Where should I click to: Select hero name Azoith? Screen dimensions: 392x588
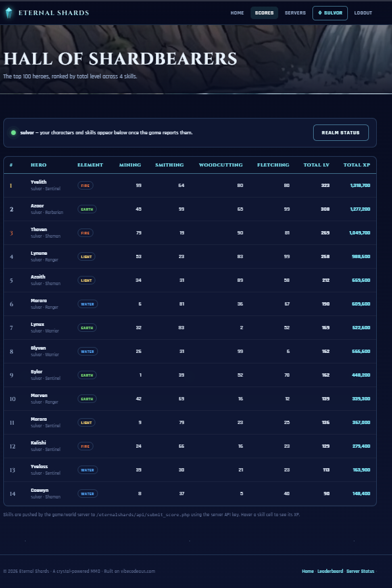(37, 277)
